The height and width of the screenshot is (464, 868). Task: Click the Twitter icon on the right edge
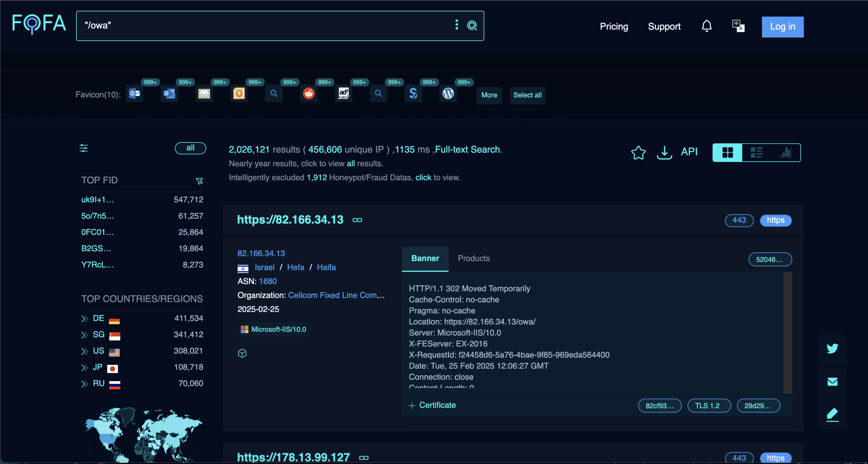[832, 348]
